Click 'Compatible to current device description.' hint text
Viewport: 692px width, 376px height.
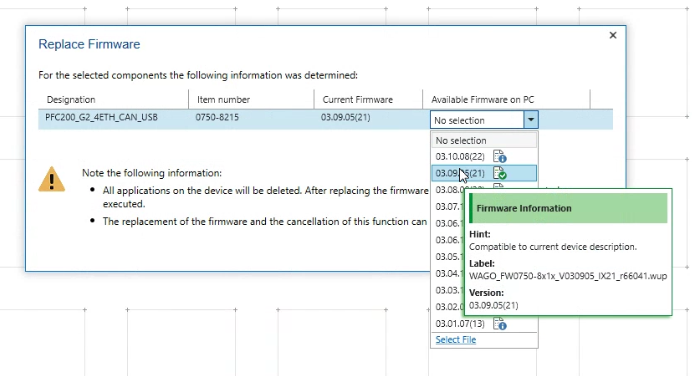tap(553, 247)
